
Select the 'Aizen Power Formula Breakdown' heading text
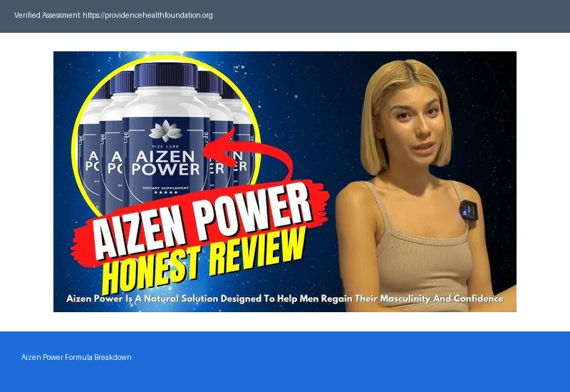pos(76,357)
